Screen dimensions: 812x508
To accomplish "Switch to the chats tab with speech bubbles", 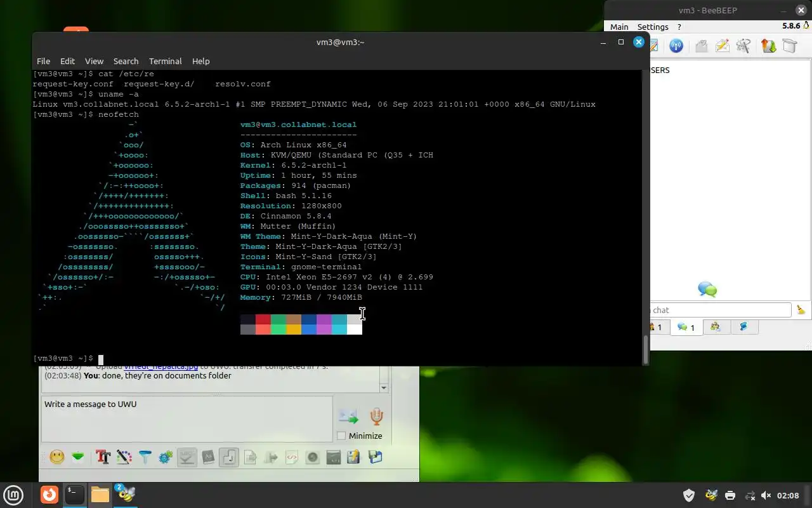I will pos(686,327).
